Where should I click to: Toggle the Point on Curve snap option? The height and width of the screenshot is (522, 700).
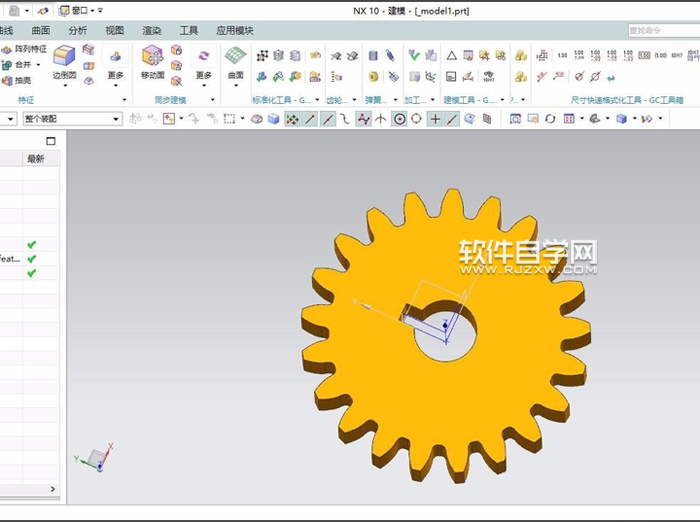point(452,119)
